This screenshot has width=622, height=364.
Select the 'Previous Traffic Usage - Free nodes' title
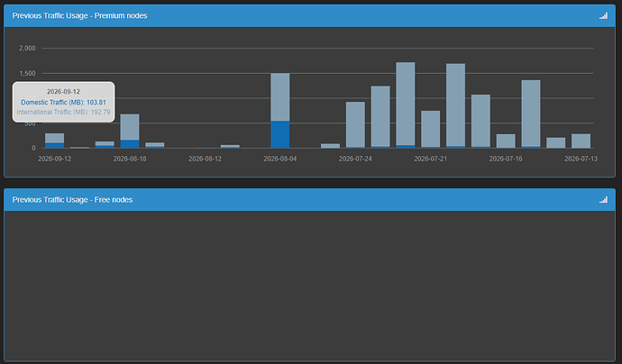coord(72,199)
